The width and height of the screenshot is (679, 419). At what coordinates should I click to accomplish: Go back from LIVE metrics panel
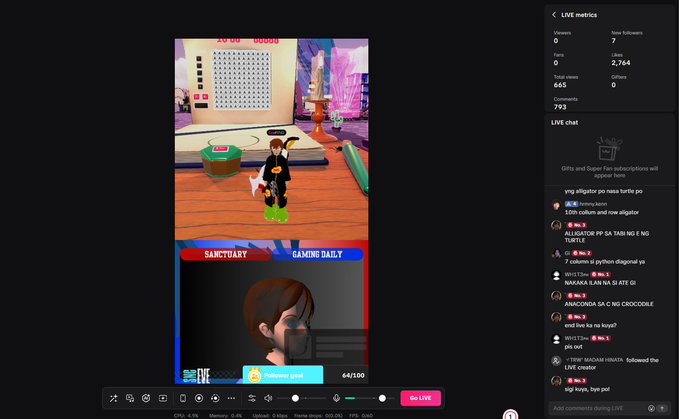554,15
